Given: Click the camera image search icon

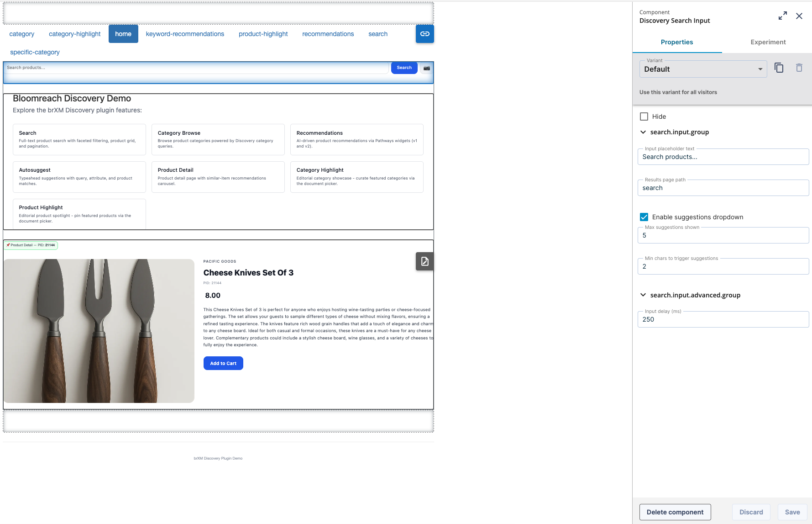Looking at the screenshot, I should pyautogui.click(x=426, y=68).
